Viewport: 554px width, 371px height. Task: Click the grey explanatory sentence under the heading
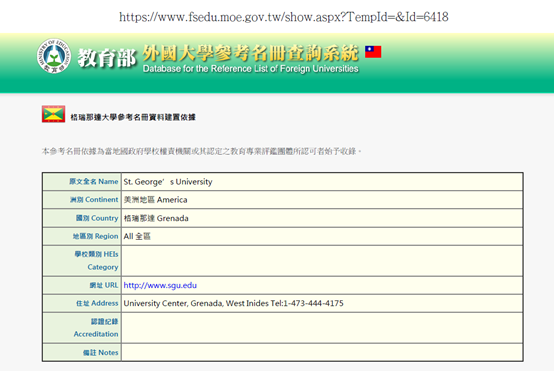202,151
